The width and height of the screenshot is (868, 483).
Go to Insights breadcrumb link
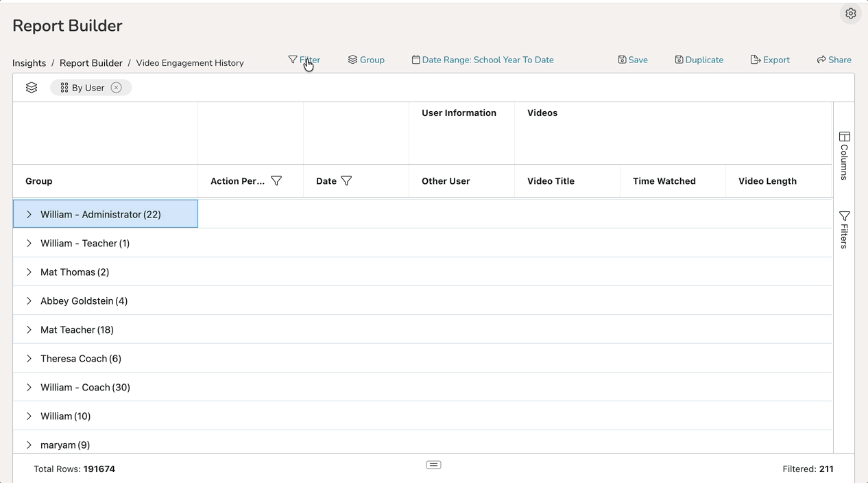[x=29, y=63]
